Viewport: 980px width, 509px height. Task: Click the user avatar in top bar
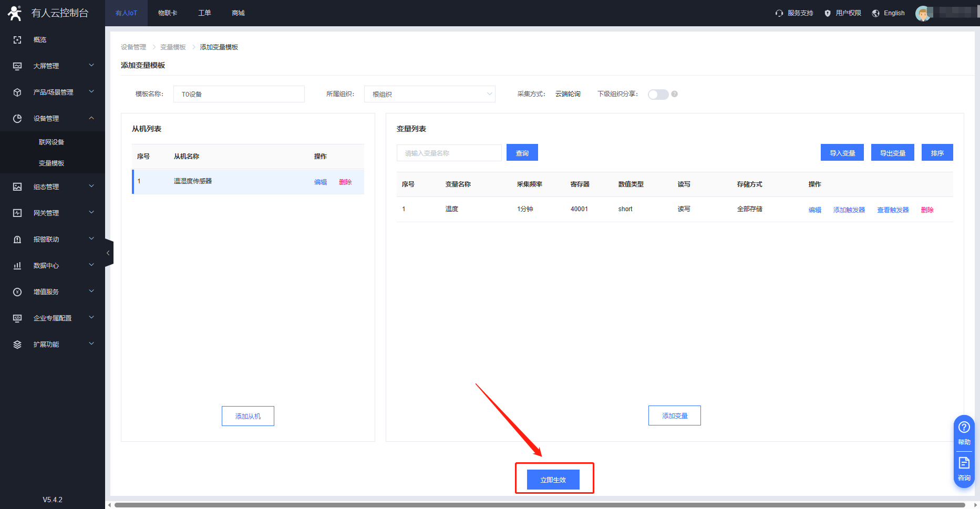tap(922, 13)
